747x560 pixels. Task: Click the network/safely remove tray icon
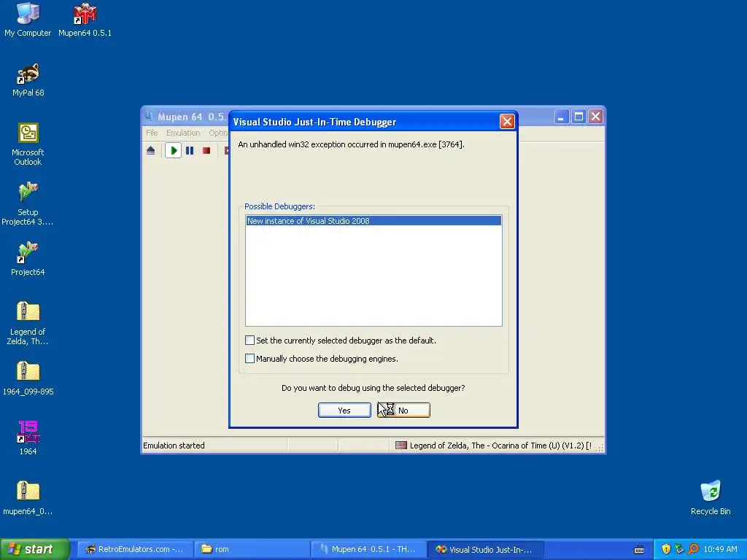point(679,549)
